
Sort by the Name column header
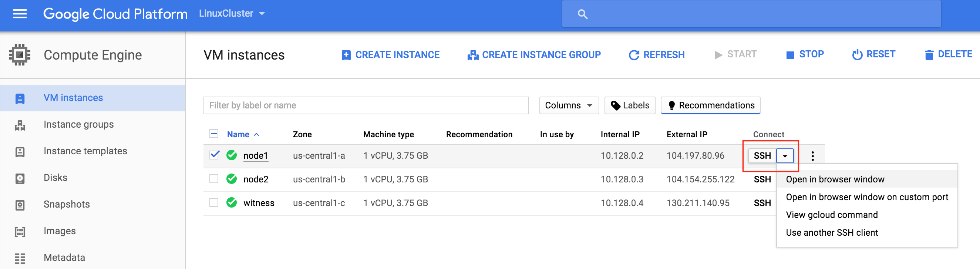pyautogui.click(x=243, y=134)
